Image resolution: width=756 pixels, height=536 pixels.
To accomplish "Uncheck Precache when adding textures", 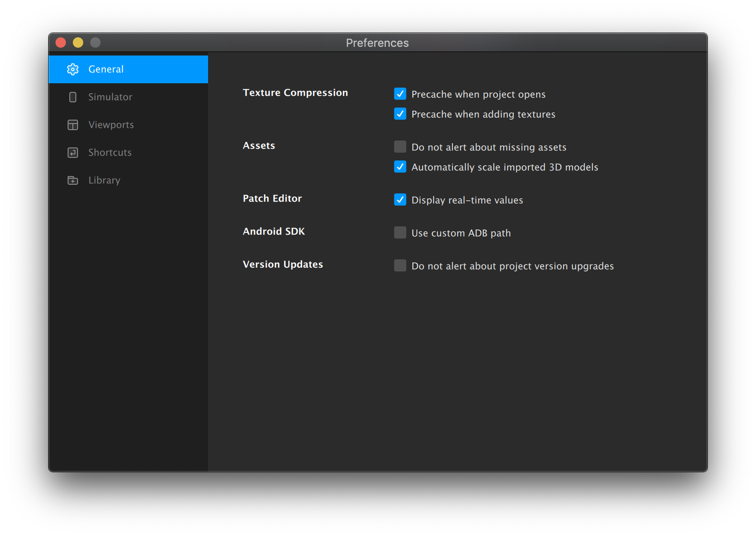I will 400,114.
